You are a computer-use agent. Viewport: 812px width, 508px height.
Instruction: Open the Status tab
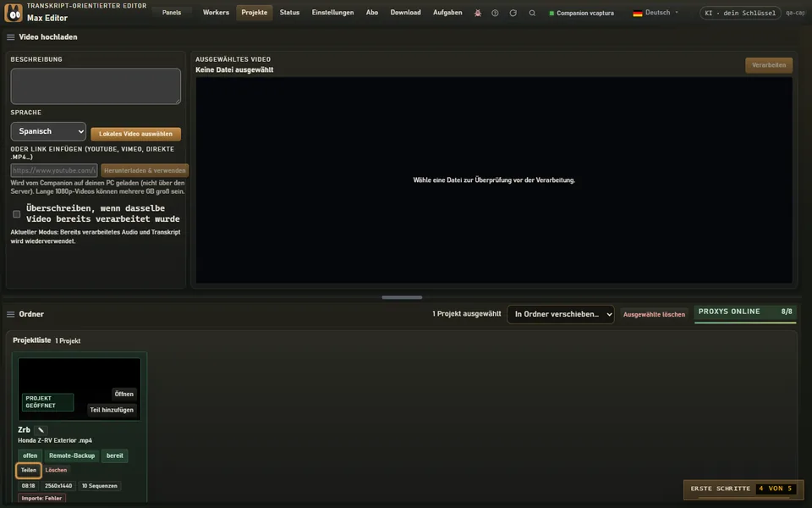coord(289,13)
